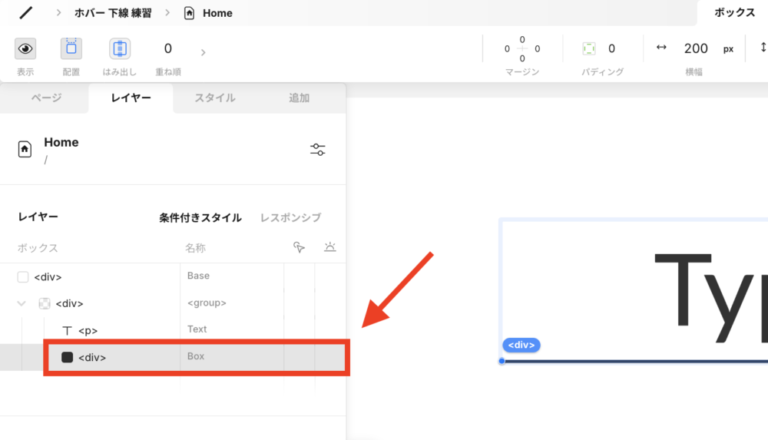Click the text T icon of the <p> layer
The image size is (768, 440).
click(67, 330)
